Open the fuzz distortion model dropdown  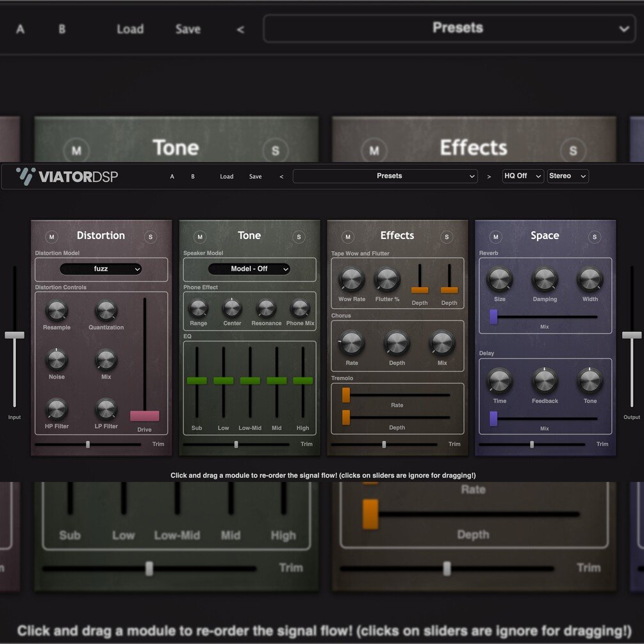[x=101, y=269]
